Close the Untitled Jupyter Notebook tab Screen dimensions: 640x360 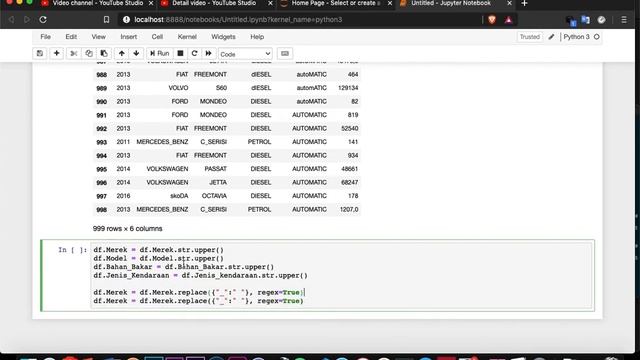pyautogui.click(x=509, y=3)
